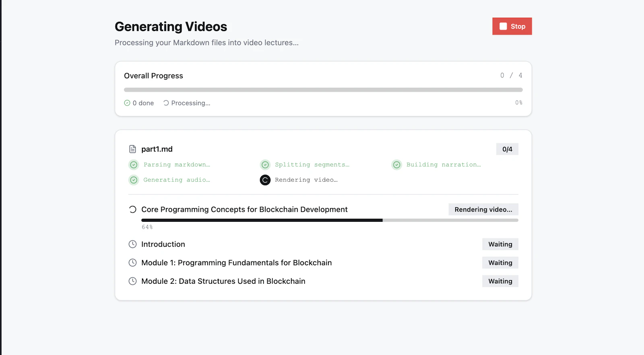Click the Stop button
The height and width of the screenshot is (355, 644).
(x=512, y=26)
